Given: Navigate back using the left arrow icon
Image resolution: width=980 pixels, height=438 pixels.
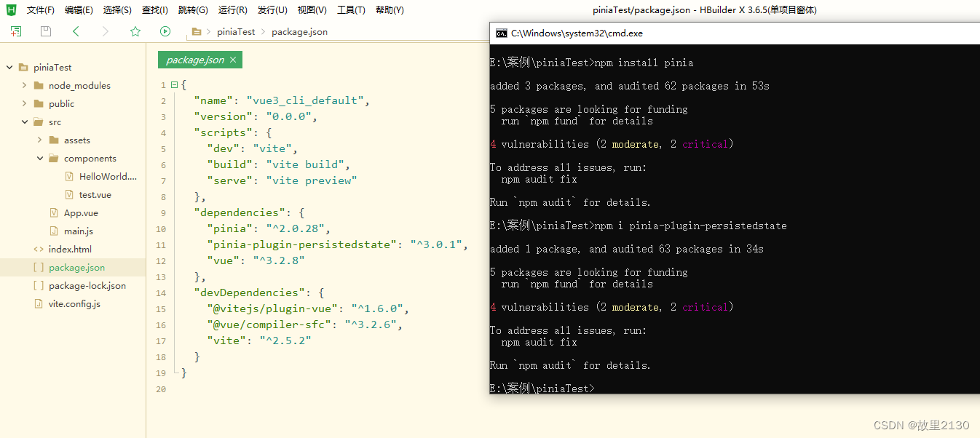Looking at the screenshot, I should (x=76, y=32).
